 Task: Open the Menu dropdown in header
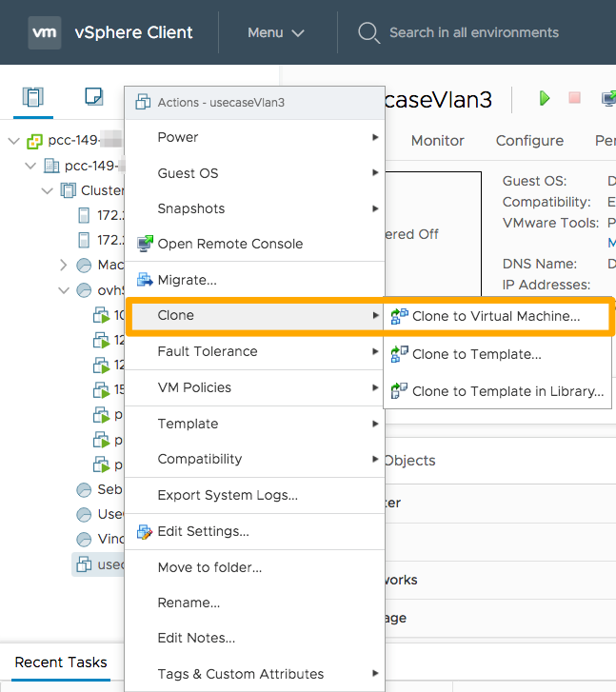275,32
